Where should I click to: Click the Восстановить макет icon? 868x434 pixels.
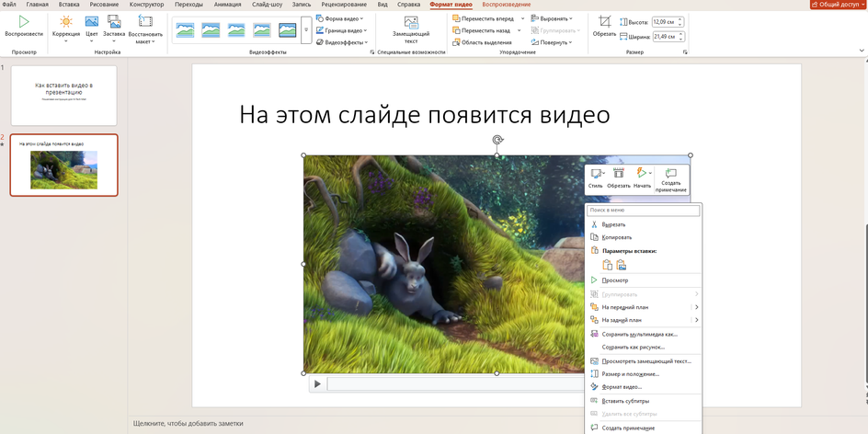tap(145, 21)
